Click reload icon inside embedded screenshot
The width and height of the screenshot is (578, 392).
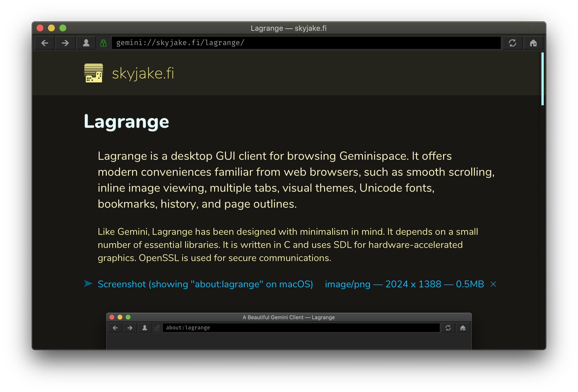448,328
